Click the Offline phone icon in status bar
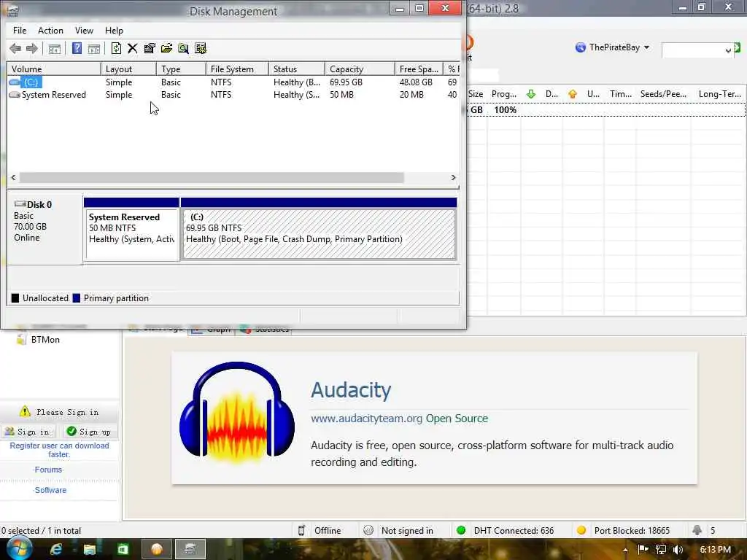The height and width of the screenshot is (560, 747). point(301,531)
